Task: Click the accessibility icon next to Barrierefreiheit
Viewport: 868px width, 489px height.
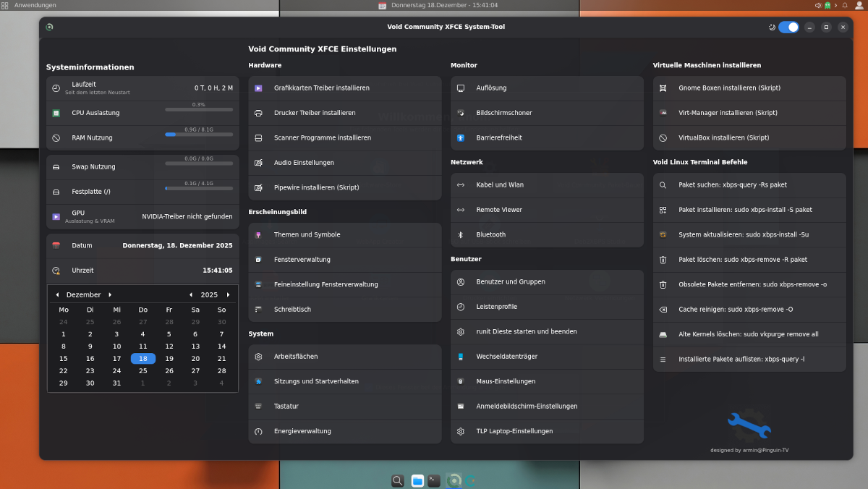Action: coord(461,137)
